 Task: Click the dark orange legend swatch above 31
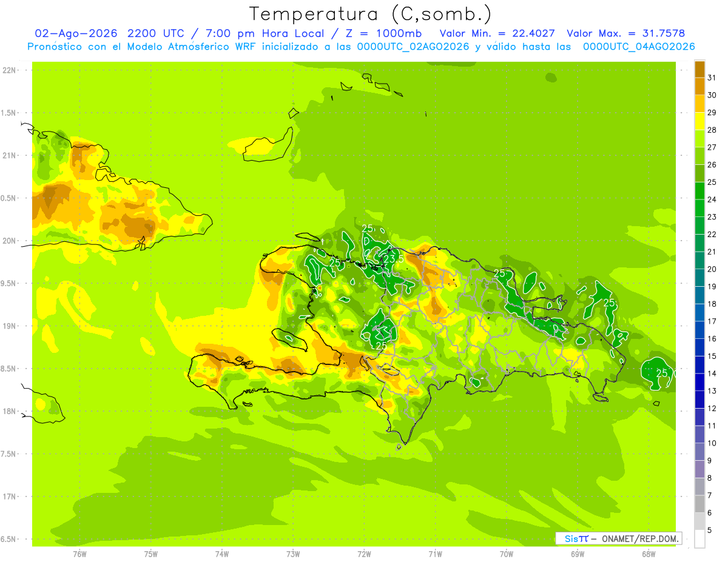[699, 70]
